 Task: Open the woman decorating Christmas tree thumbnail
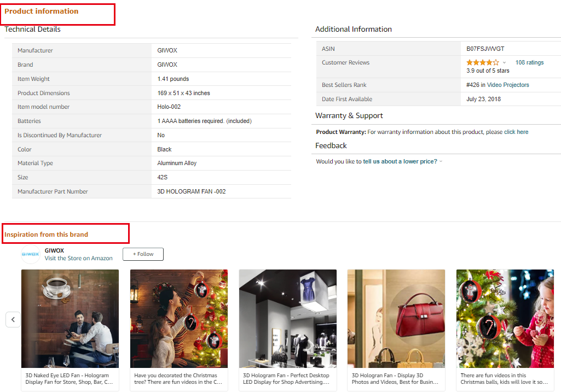click(x=179, y=319)
